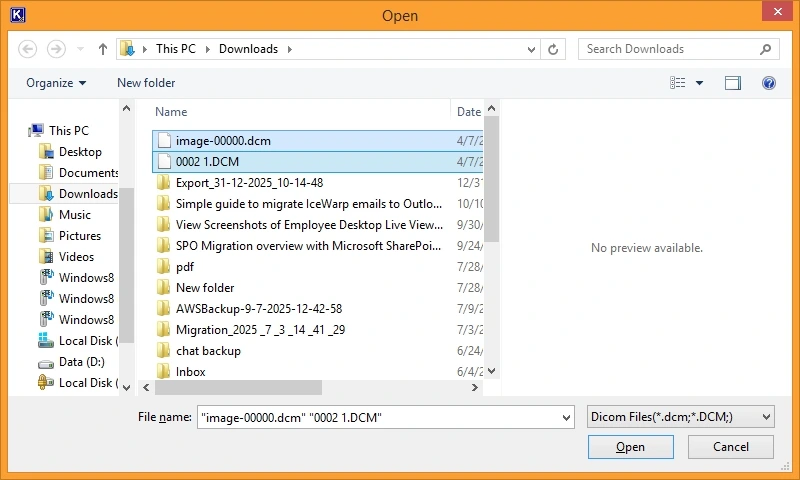Create a New folder
This screenshot has width=800, height=480.
pos(146,83)
